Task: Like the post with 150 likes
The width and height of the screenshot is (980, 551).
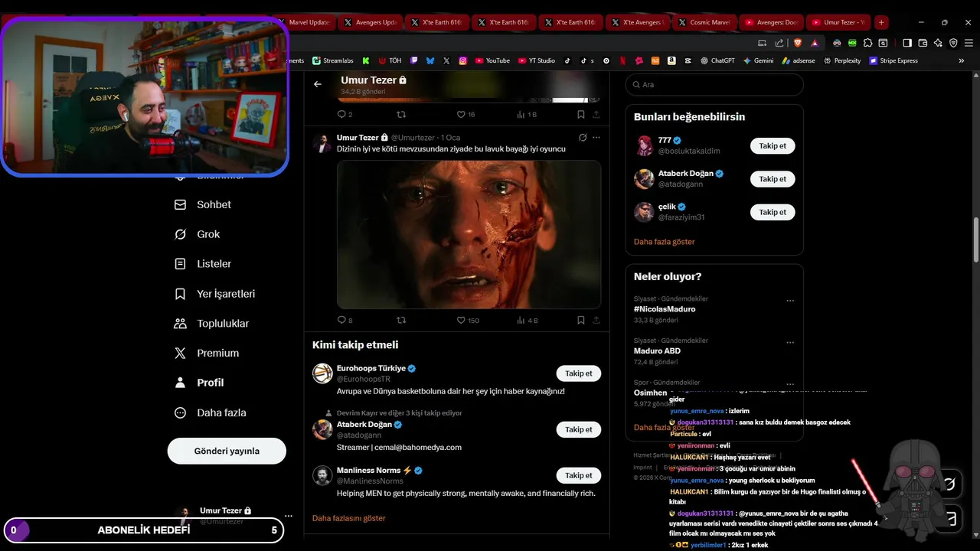Action: pyautogui.click(x=468, y=320)
